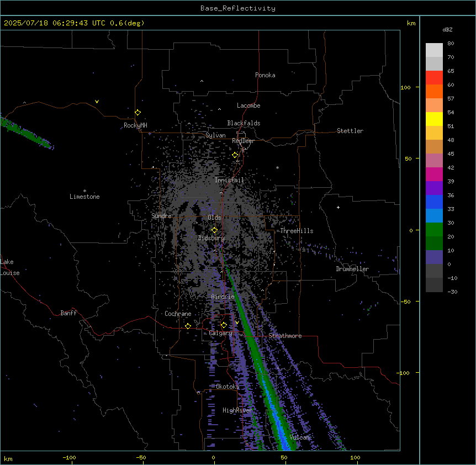Click the Lake Louise label
476x465 pixels.
(10, 267)
